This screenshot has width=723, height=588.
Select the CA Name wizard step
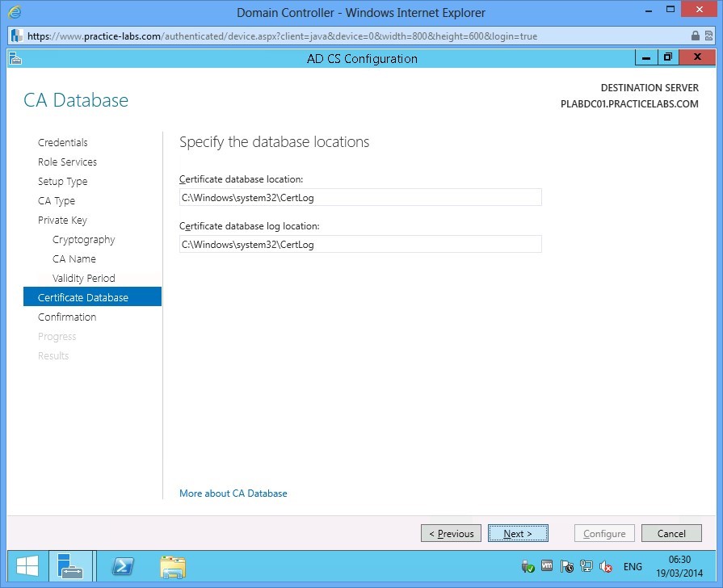(74, 258)
